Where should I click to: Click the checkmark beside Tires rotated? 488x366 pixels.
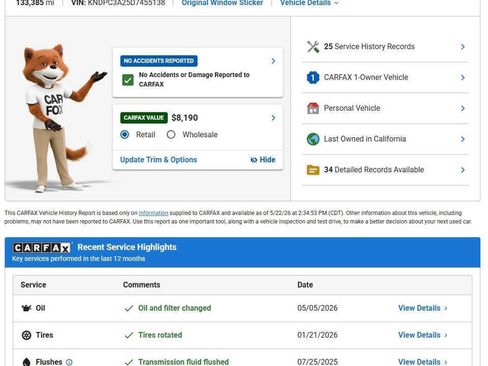pyautogui.click(x=129, y=335)
